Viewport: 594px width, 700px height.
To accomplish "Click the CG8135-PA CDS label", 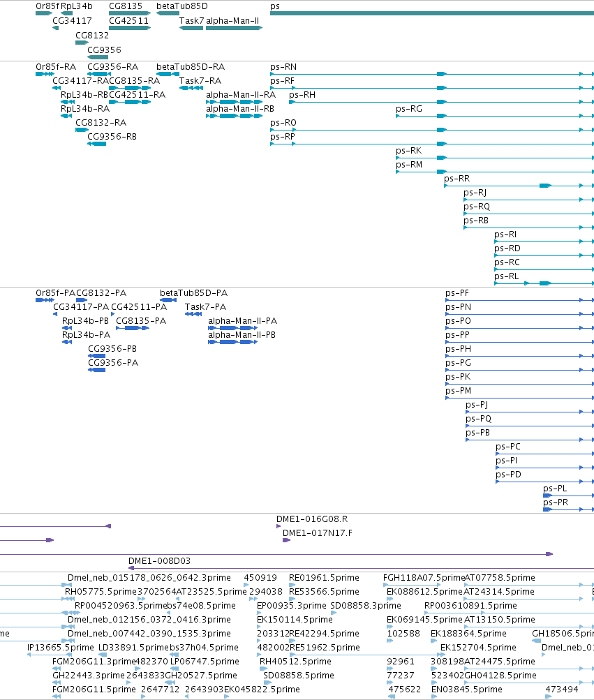I will [x=141, y=321].
